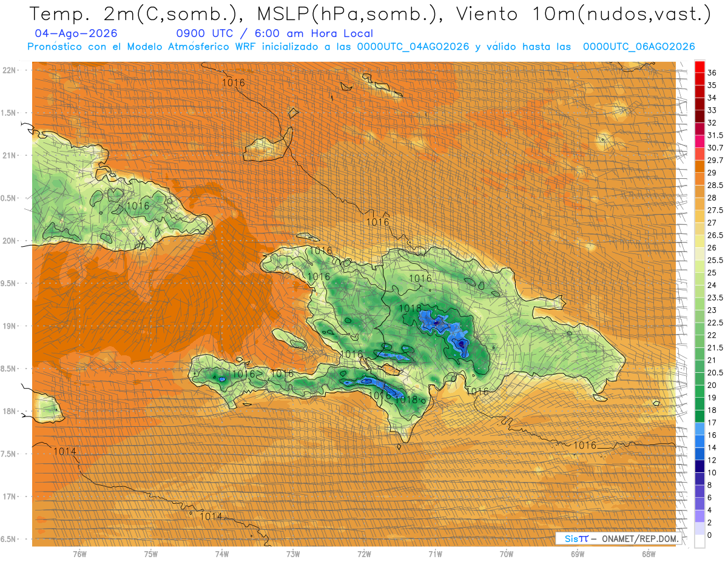Image resolution: width=728 pixels, height=562 pixels.
Task: Click the '34' value on the color scale
Action: click(x=712, y=98)
